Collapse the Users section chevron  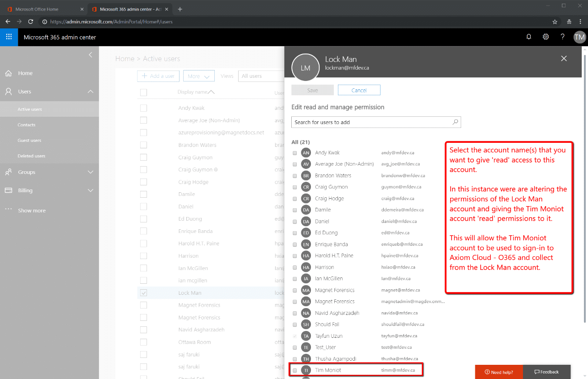click(x=90, y=92)
